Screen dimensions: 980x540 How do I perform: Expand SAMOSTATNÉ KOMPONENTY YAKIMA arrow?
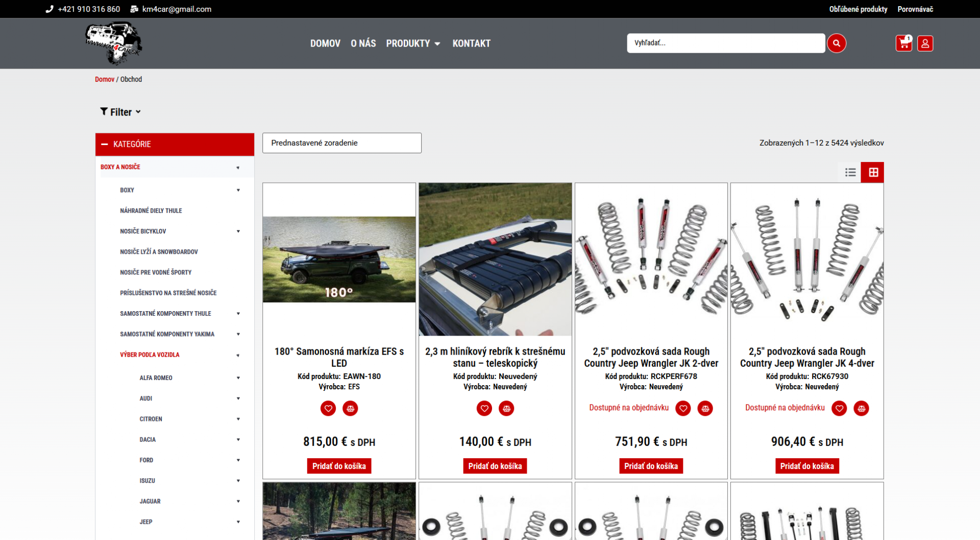point(238,334)
